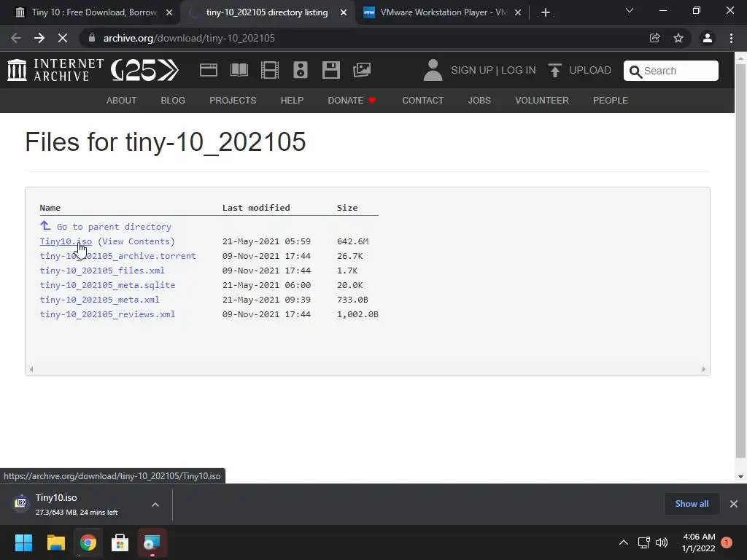Open the PEOPLE menu item

pyautogui.click(x=611, y=101)
